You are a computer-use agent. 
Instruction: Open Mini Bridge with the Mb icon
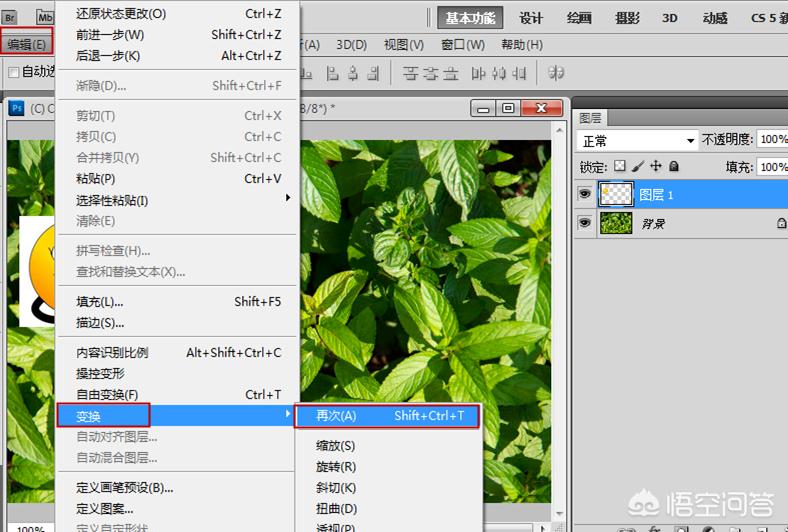(45, 18)
